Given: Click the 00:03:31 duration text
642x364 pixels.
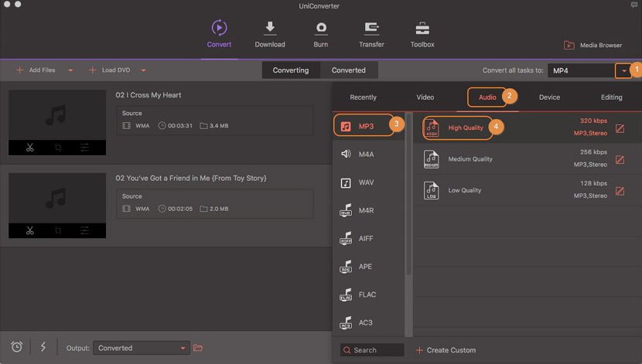Looking at the screenshot, I should (x=179, y=125).
